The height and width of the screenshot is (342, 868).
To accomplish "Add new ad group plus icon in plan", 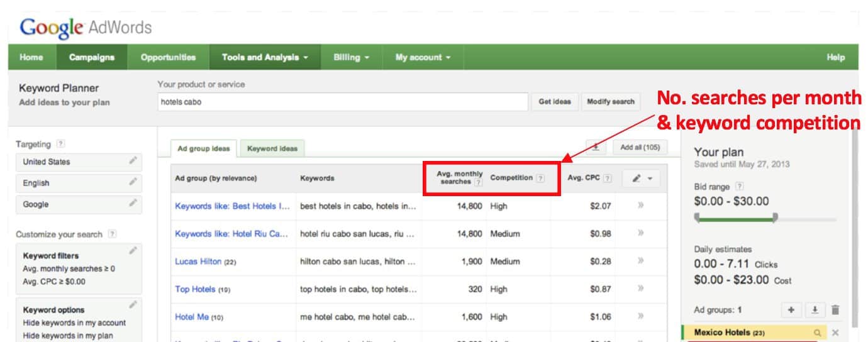I will coord(791,310).
